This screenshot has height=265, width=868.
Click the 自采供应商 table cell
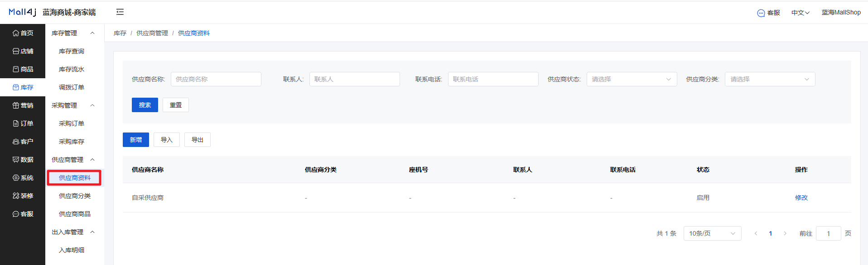(x=148, y=198)
